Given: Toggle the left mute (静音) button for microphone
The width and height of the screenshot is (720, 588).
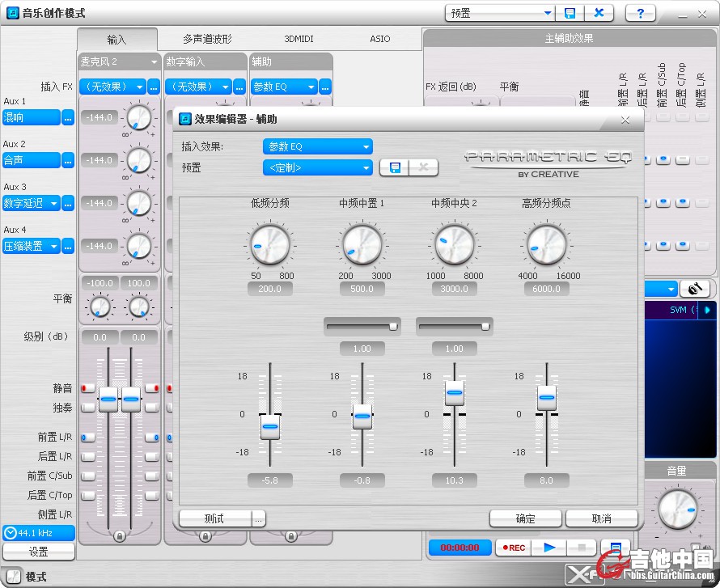Looking at the screenshot, I should [x=87, y=389].
